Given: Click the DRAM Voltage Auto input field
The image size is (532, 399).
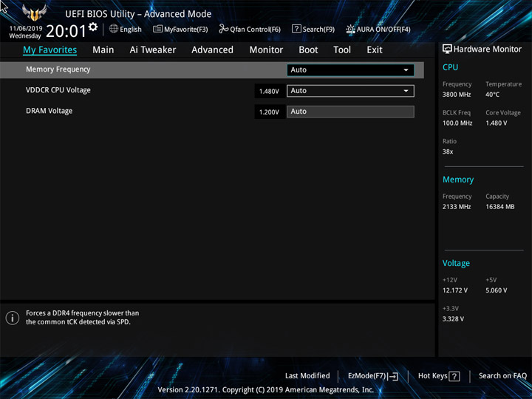Looking at the screenshot, I should pos(350,112).
